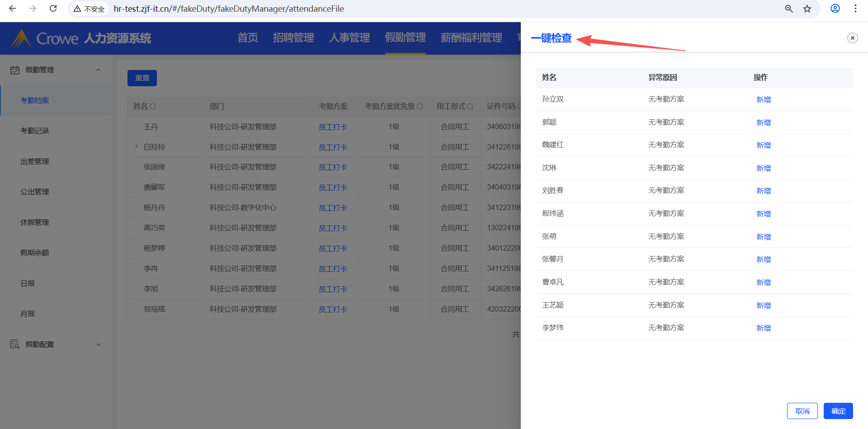The width and height of the screenshot is (868, 429).
Task: Click the browser back arrow
Action: click(x=13, y=9)
